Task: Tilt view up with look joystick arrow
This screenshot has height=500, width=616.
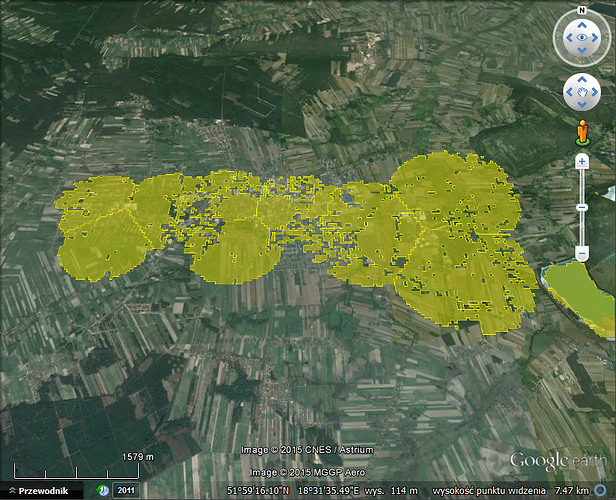Action: 582,25
